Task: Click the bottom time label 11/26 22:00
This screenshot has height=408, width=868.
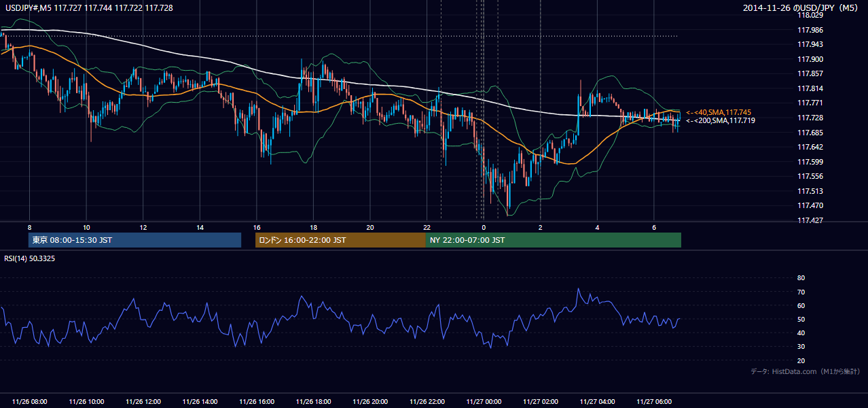Action: click(x=427, y=402)
